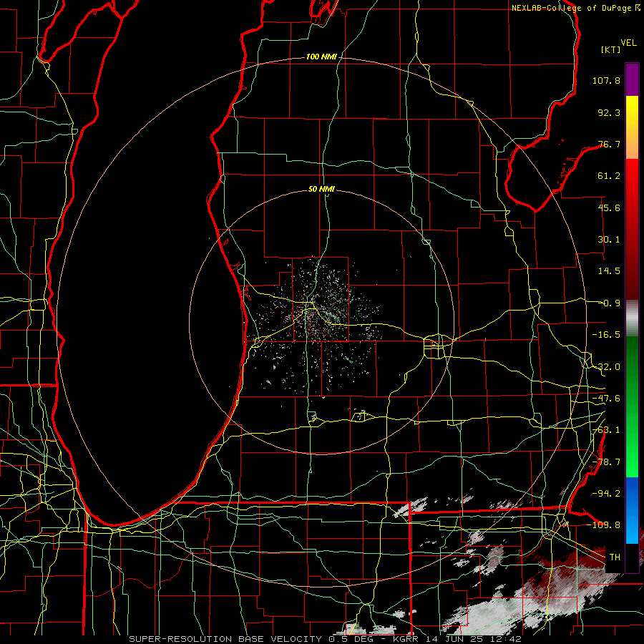
Task: Click the 50 NMI range ring label
Action: (x=321, y=189)
